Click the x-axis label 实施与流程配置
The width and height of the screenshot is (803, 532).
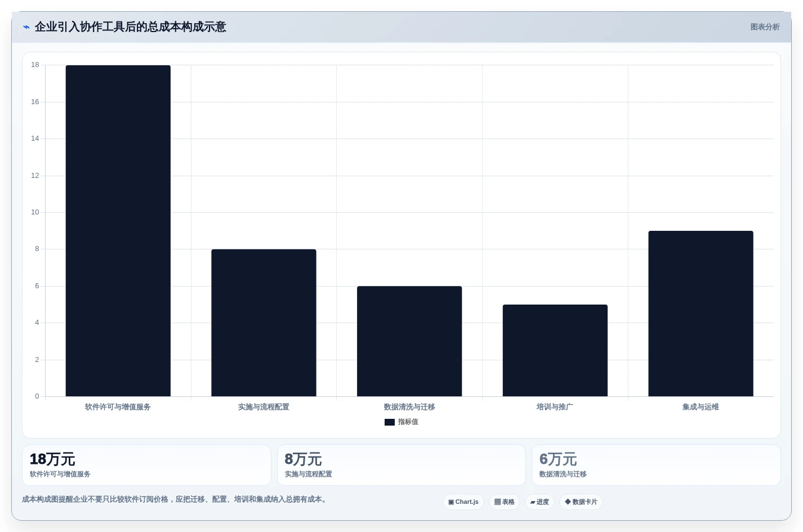click(264, 407)
